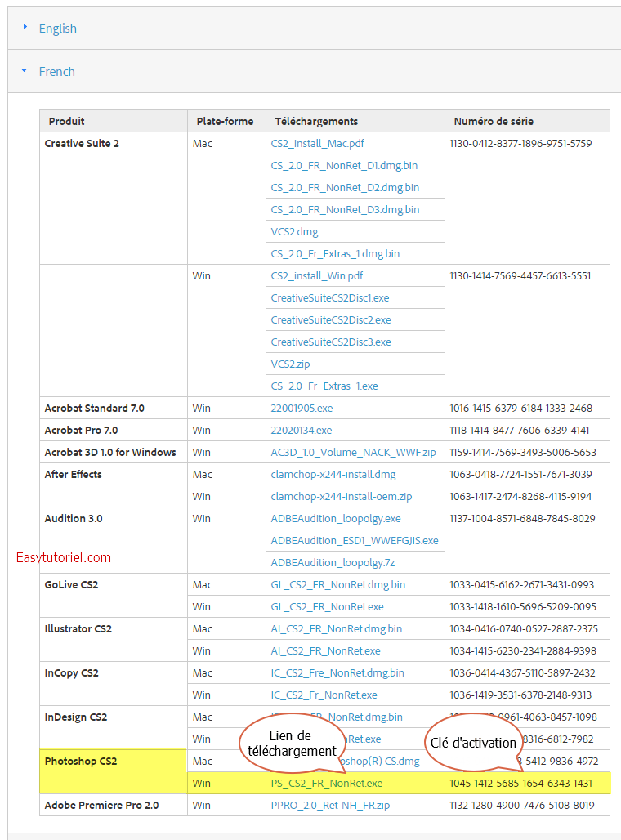Select serial 1034-0416-0740-0527-2887-2375

(x=524, y=629)
